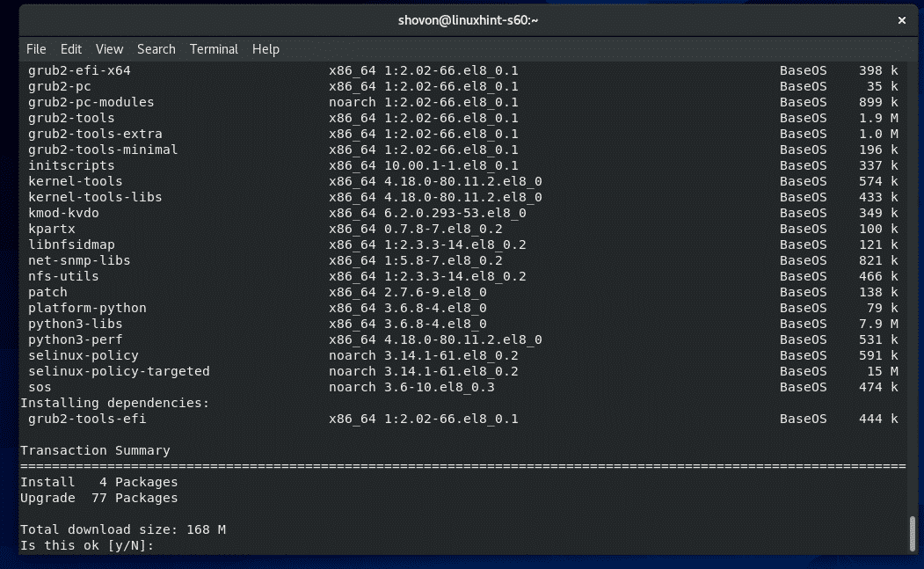The height and width of the screenshot is (569, 924).
Task: Click the shovon@linuxhint-s60 title bar
Action: point(462,19)
